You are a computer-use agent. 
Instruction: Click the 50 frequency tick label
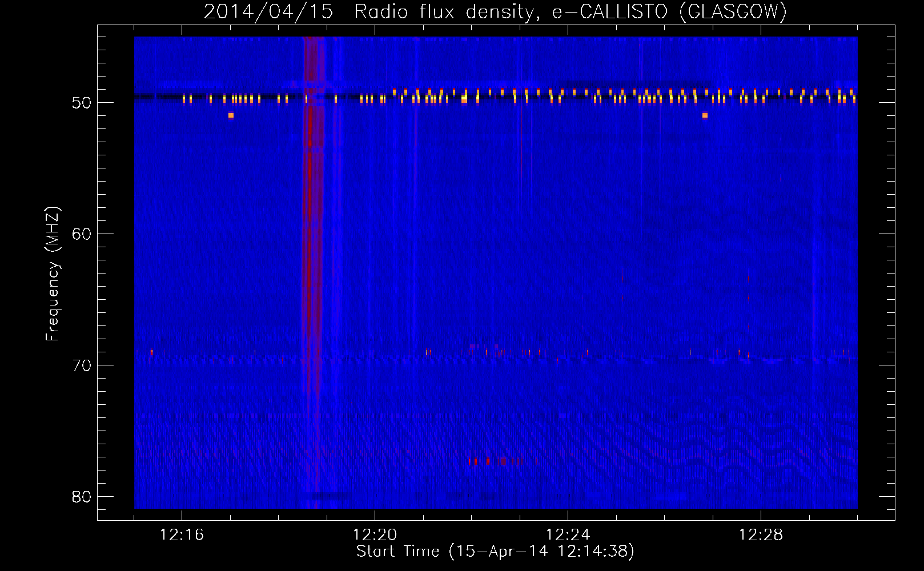(x=82, y=103)
